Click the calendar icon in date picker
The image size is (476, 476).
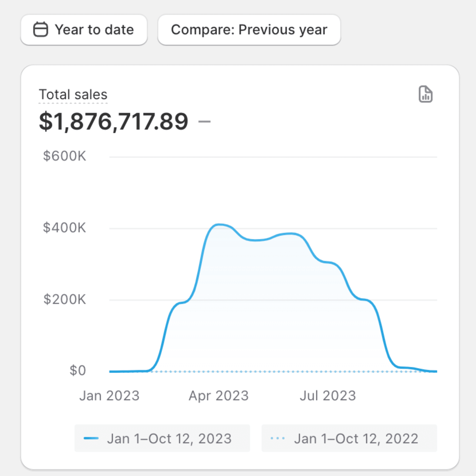coord(41,30)
